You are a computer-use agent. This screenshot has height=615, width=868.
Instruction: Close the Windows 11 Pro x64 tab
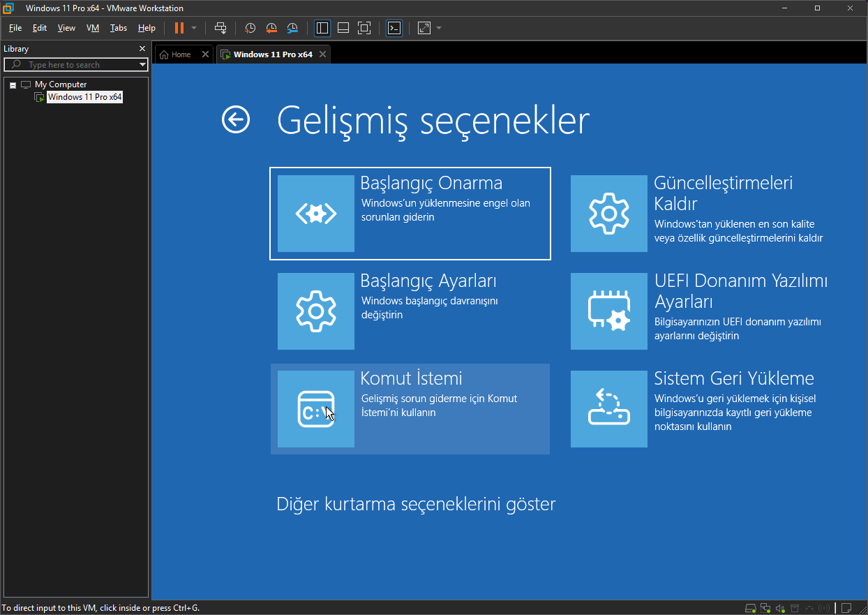pyautogui.click(x=323, y=54)
